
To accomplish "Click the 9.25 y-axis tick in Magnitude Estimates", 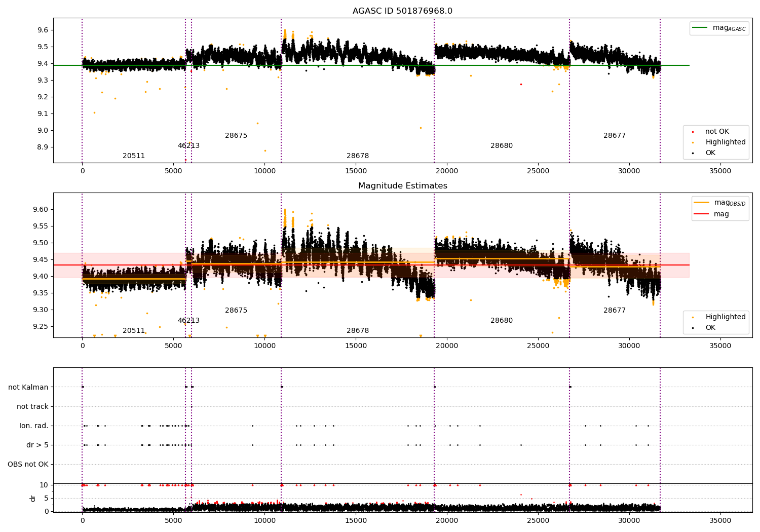I will click(41, 327).
